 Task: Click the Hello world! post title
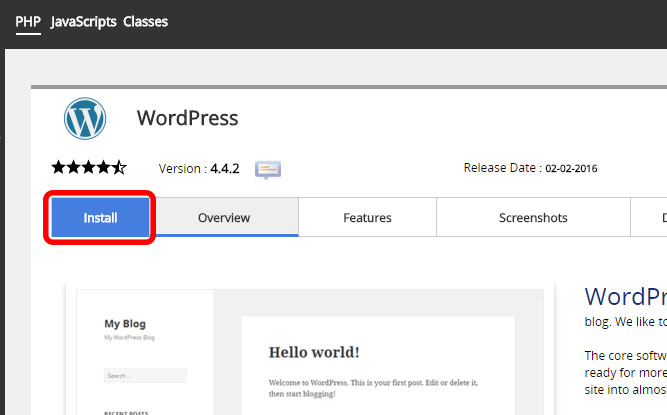[314, 352]
